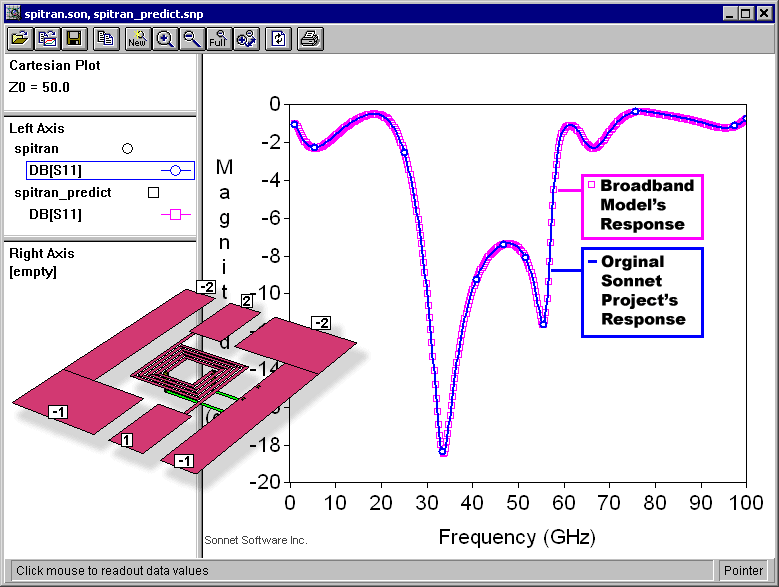The width and height of the screenshot is (779, 587).
Task: Click the Frequency (GHz) axis label
Action: (517, 537)
